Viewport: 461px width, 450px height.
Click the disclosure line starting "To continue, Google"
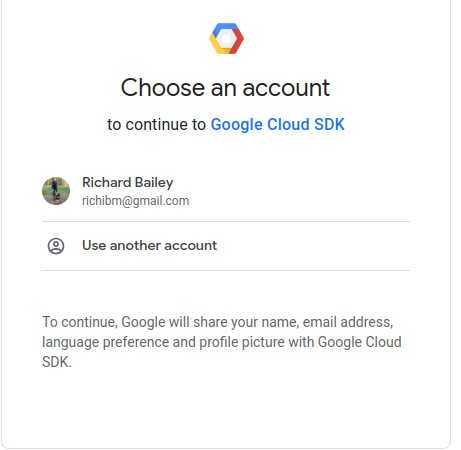pyautogui.click(x=218, y=322)
